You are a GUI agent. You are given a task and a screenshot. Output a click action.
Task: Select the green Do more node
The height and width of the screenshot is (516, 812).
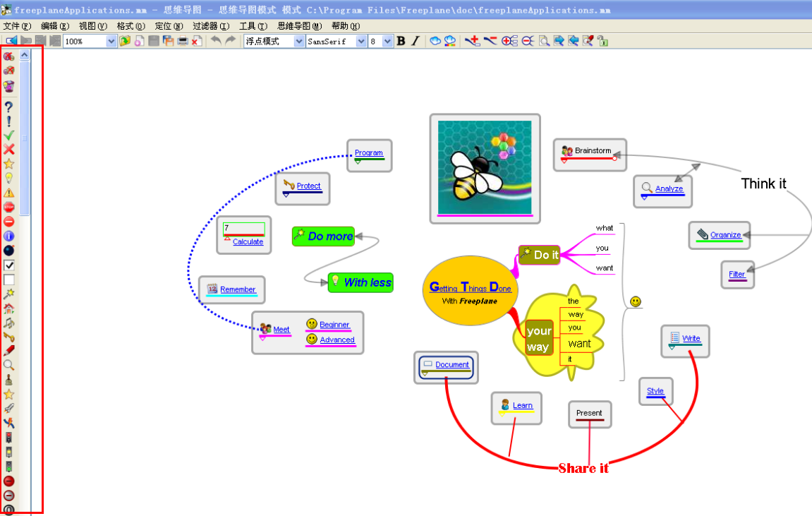tap(324, 236)
